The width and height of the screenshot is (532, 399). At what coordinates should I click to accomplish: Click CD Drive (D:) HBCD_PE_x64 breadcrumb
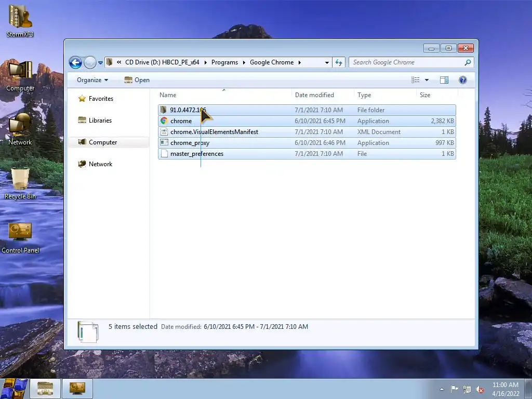[x=162, y=62]
